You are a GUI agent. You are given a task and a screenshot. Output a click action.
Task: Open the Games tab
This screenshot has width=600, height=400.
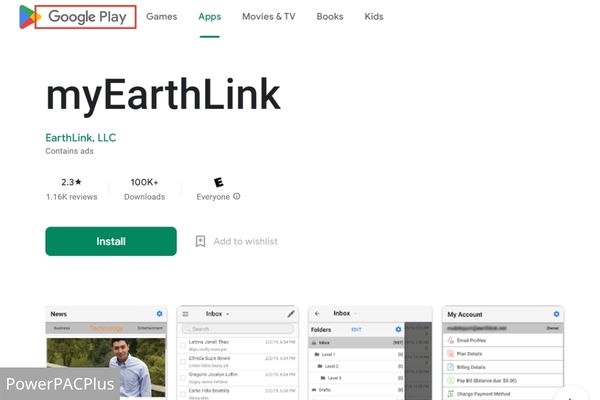[161, 16]
